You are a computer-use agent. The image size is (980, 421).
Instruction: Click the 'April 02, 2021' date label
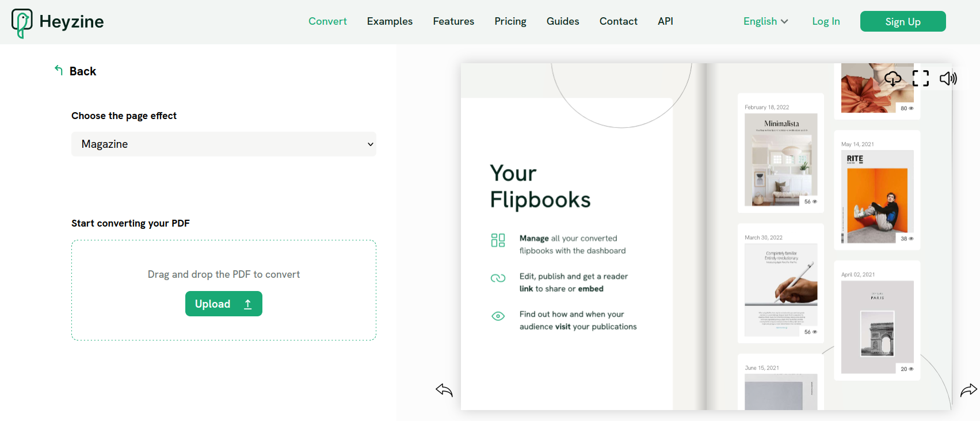(858, 274)
